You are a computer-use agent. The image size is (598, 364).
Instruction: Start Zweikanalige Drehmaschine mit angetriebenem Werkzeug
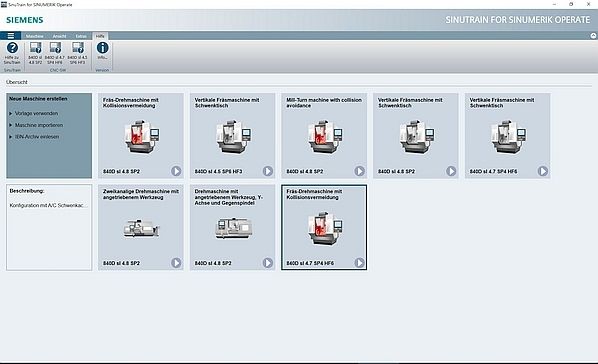[x=176, y=263]
